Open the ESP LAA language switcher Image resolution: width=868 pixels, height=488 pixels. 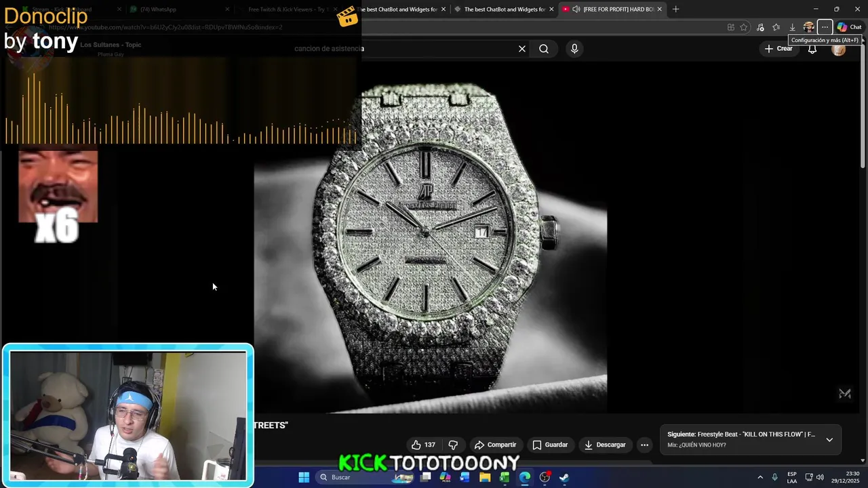[792, 477]
